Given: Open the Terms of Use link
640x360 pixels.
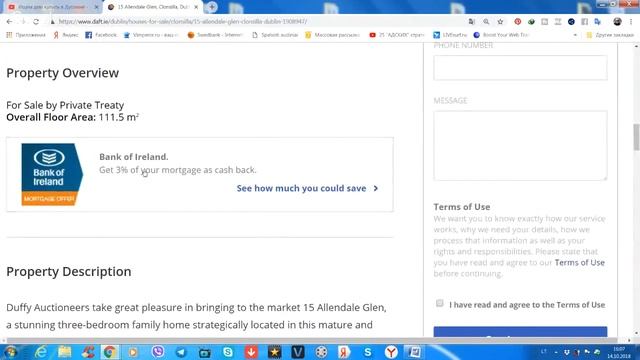Looking at the screenshot, I should (579, 262).
